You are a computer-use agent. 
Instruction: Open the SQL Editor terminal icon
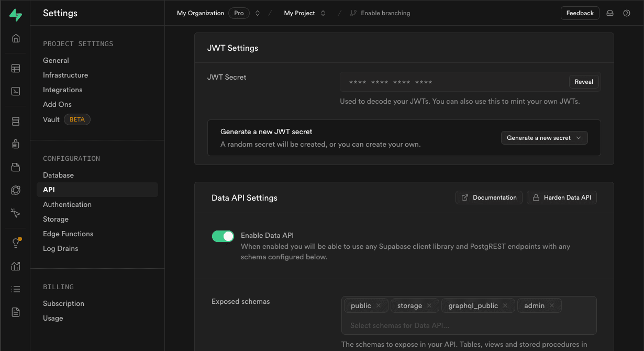click(x=15, y=91)
